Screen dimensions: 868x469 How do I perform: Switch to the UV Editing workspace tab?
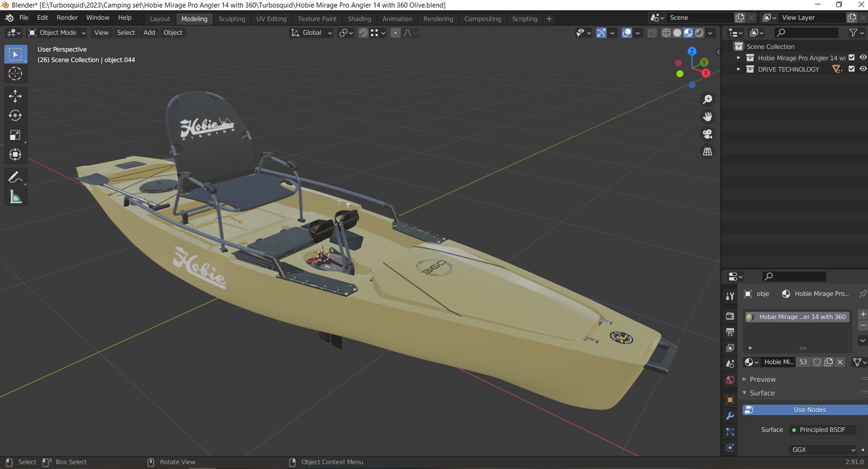point(271,19)
